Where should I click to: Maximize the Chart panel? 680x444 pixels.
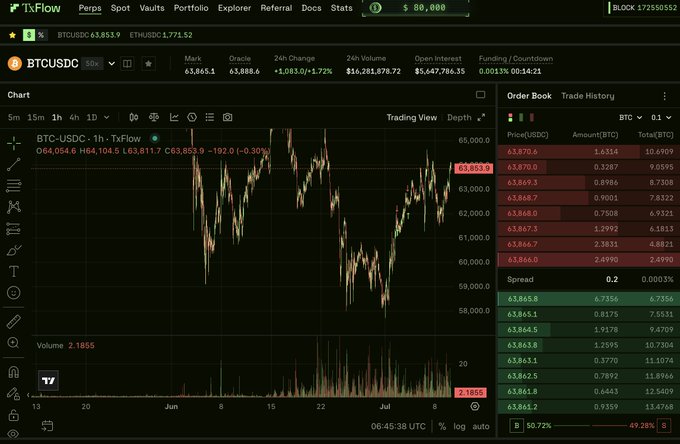click(x=481, y=95)
